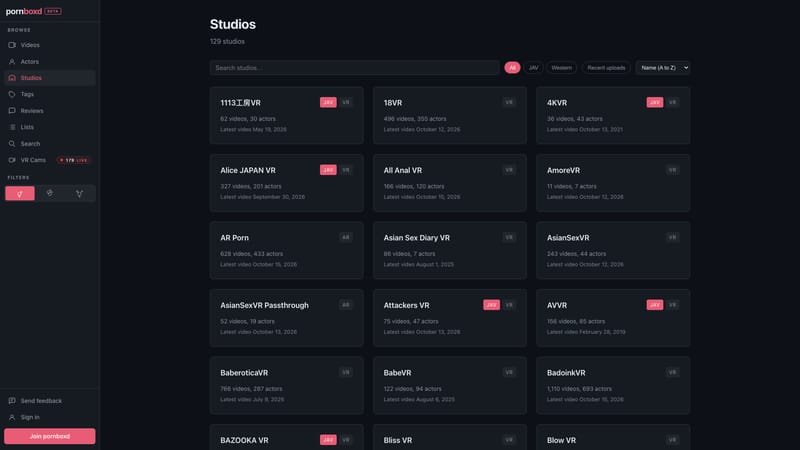The height and width of the screenshot is (450, 800).
Task: Open the Blow VR studio card
Action: [613, 438]
